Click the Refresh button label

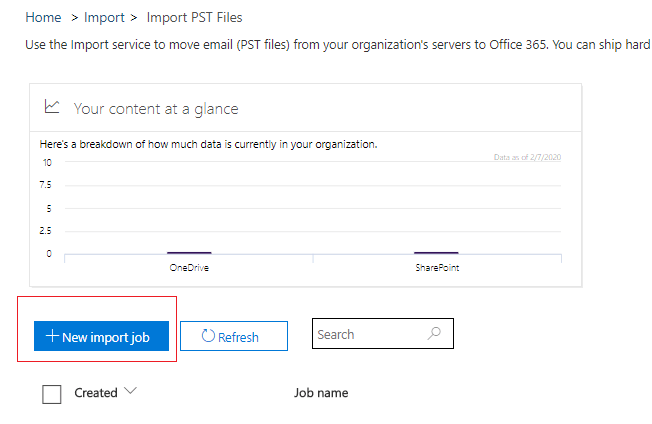click(x=237, y=337)
